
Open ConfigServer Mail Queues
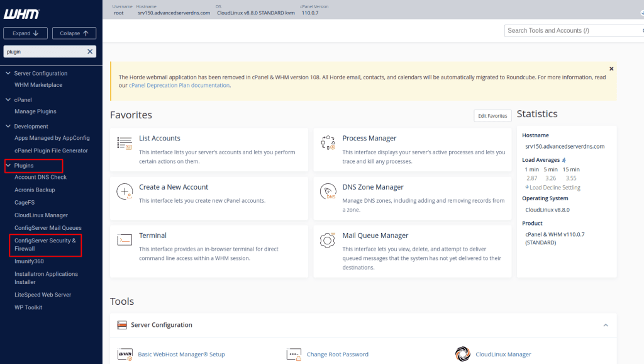coord(48,228)
